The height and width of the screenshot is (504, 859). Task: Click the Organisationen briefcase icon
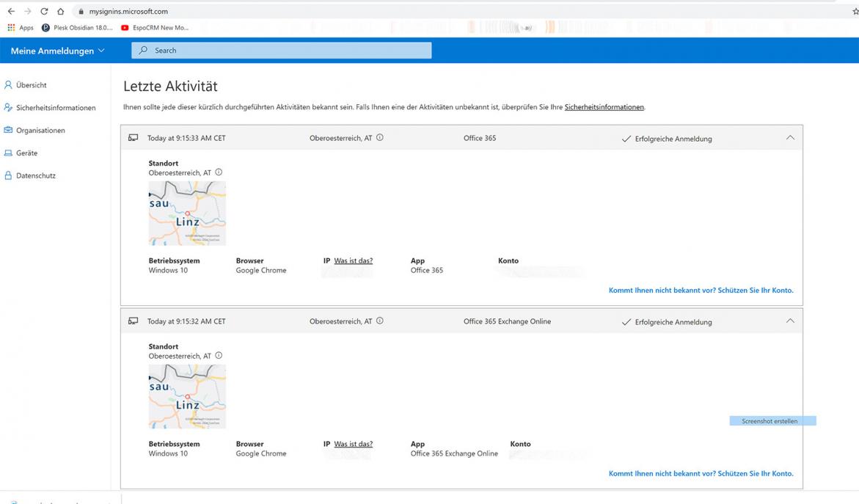click(x=8, y=130)
